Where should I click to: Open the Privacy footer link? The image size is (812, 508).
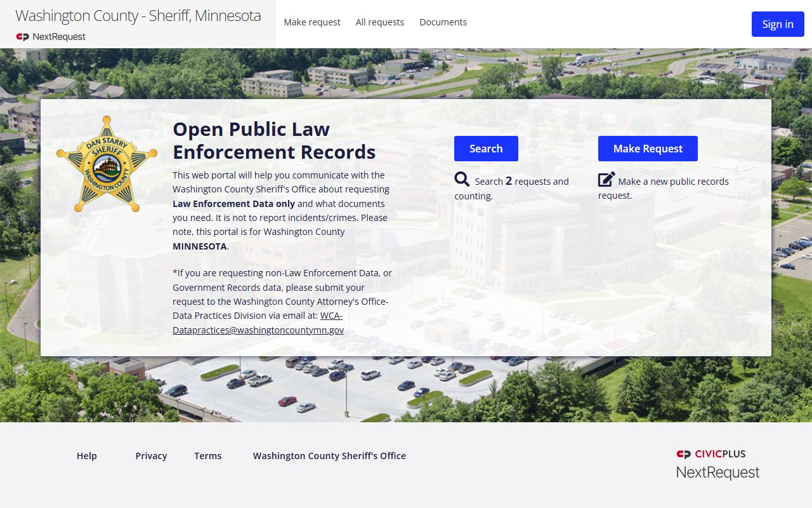pyautogui.click(x=151, y=456)
